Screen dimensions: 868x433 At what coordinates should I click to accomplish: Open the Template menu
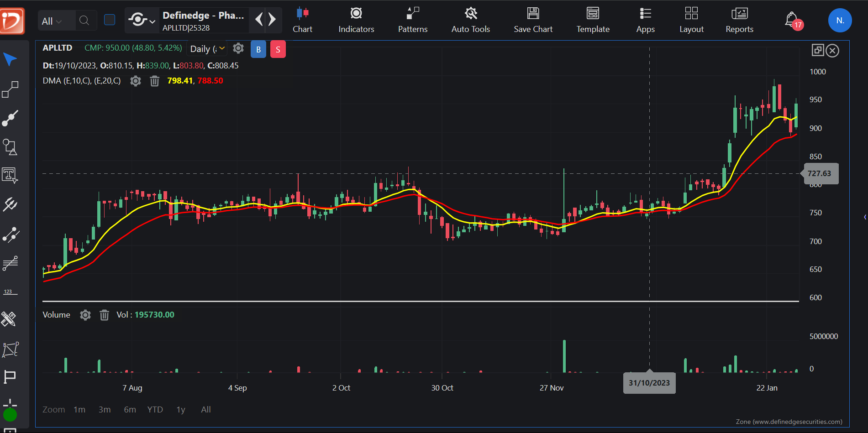click(x=593, y=20)
